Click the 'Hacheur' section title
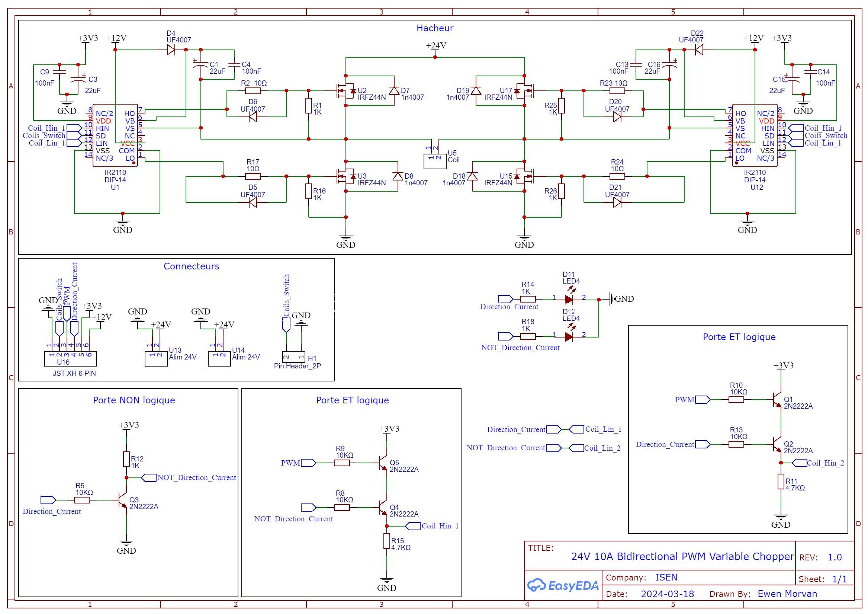868x614 pixels. point(435,28)
